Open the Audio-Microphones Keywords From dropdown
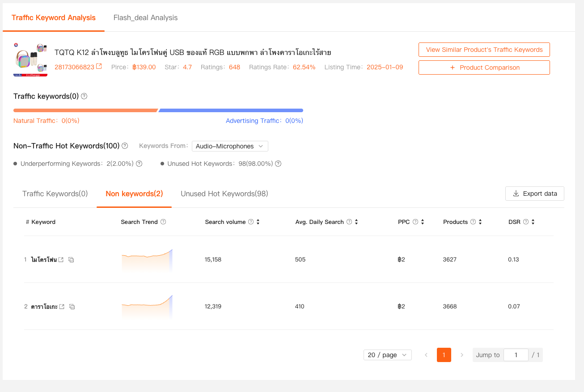The height and width of the screenshot is (392, 584). 230,146
